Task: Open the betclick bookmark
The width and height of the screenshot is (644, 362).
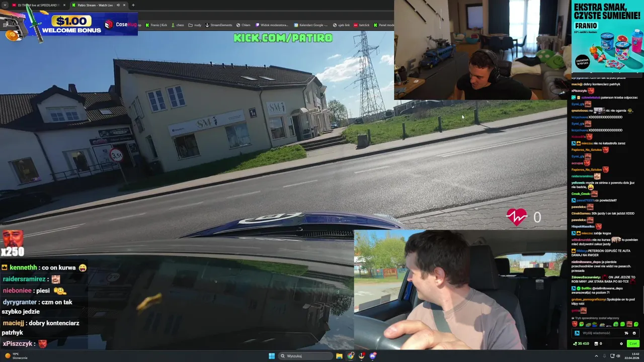Action: [x=362, y=25]
